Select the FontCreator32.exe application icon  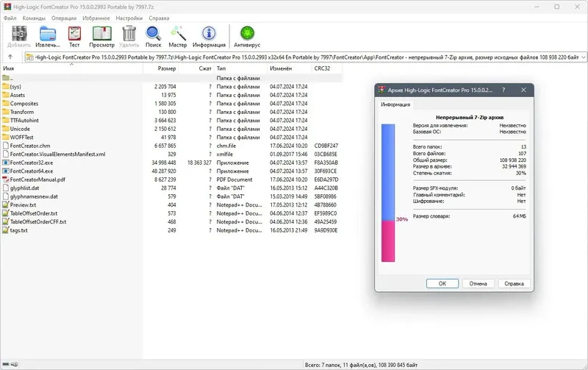[6, 163]
